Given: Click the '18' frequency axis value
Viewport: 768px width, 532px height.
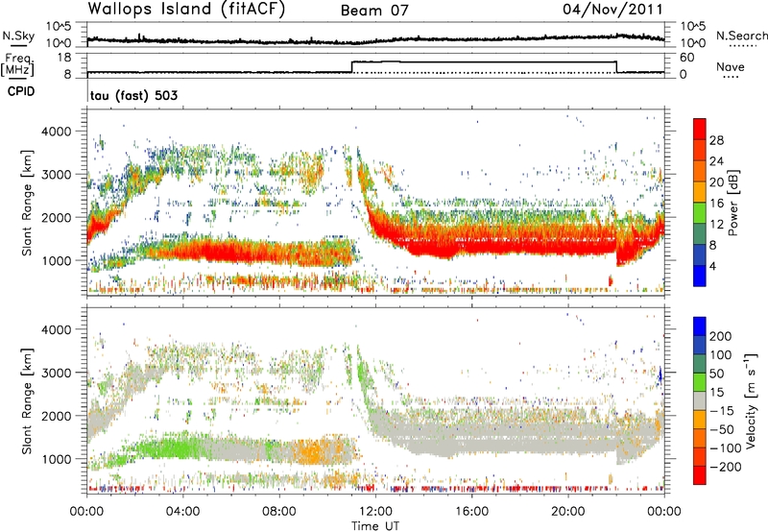Looking at the screenshot, I should coord(63,58).
